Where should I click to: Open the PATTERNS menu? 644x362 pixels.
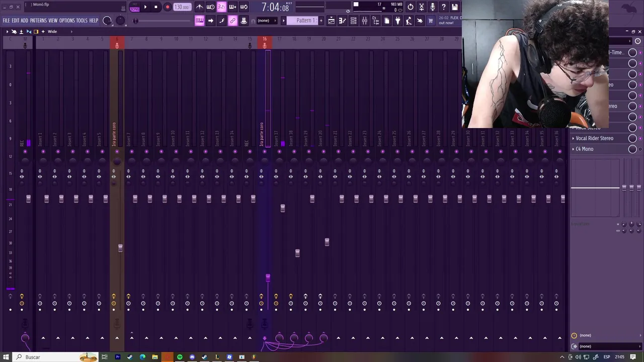pos(38,21)
